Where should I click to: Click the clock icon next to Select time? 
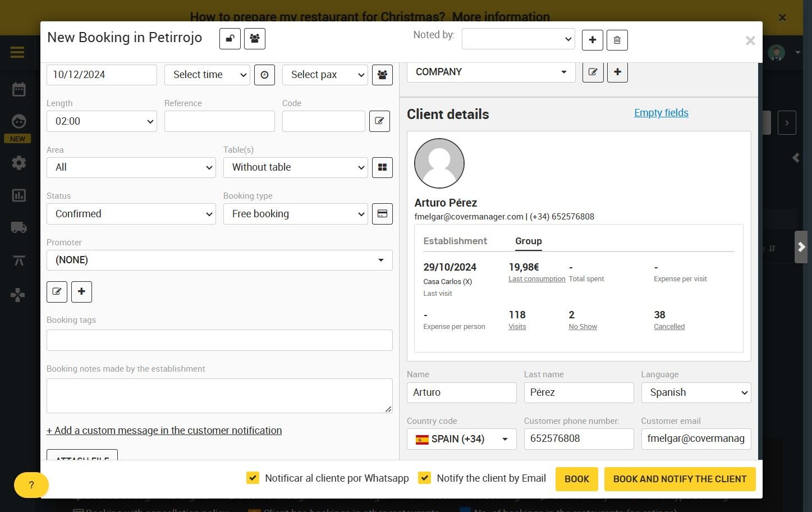click(x=264, y=75)
